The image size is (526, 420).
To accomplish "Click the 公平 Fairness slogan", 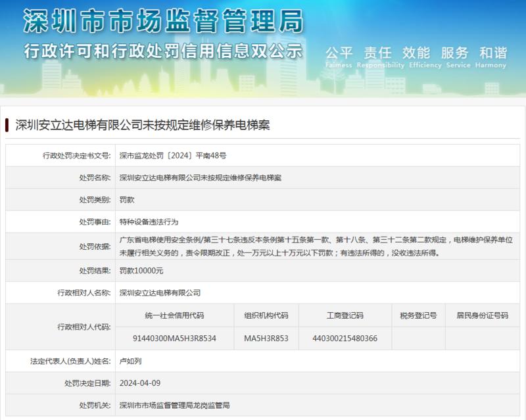I will click(x=339, y=57).
